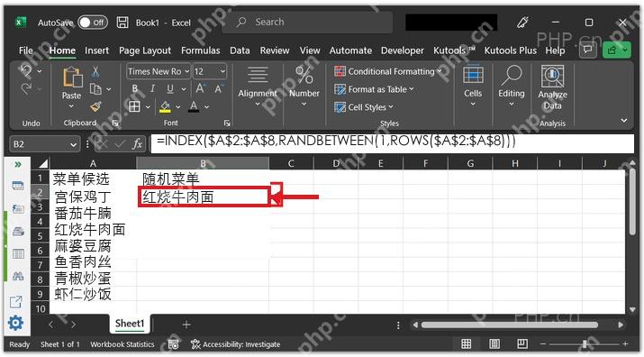Click the Redo arrow icon
This screenshot has width=644, height=357.
pyautogui.click(x=26, y=88)
